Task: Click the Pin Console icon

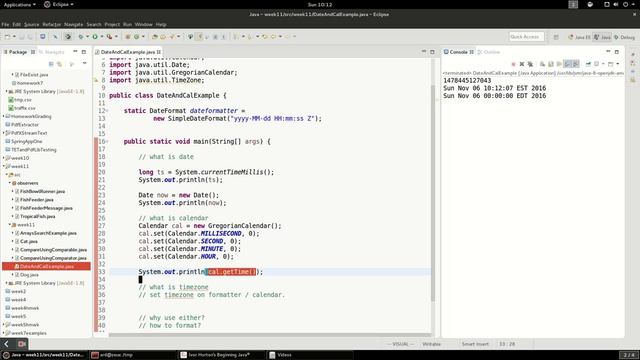Action: [x=588, y=64]
